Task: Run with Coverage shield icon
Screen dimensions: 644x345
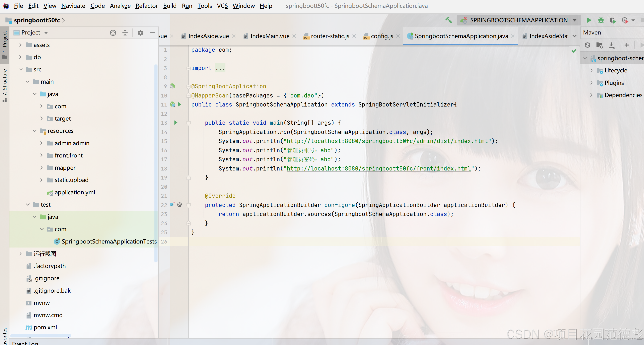Action: coord(613,20)
